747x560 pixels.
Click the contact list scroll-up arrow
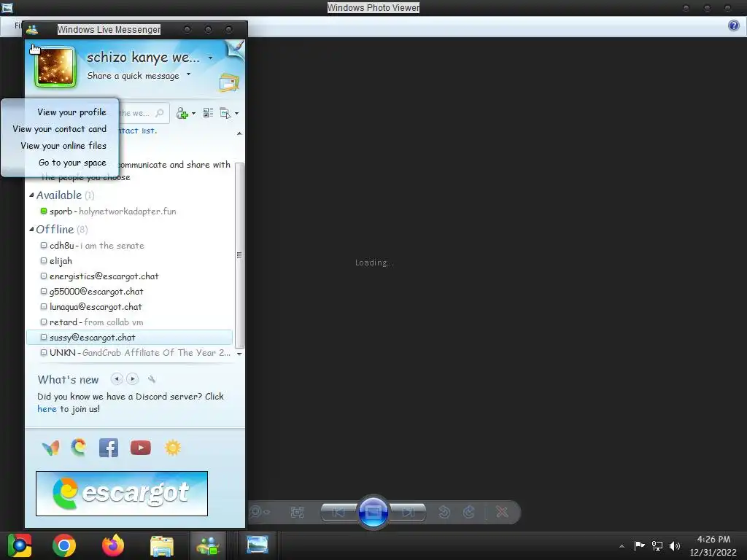tap(239, 134)
